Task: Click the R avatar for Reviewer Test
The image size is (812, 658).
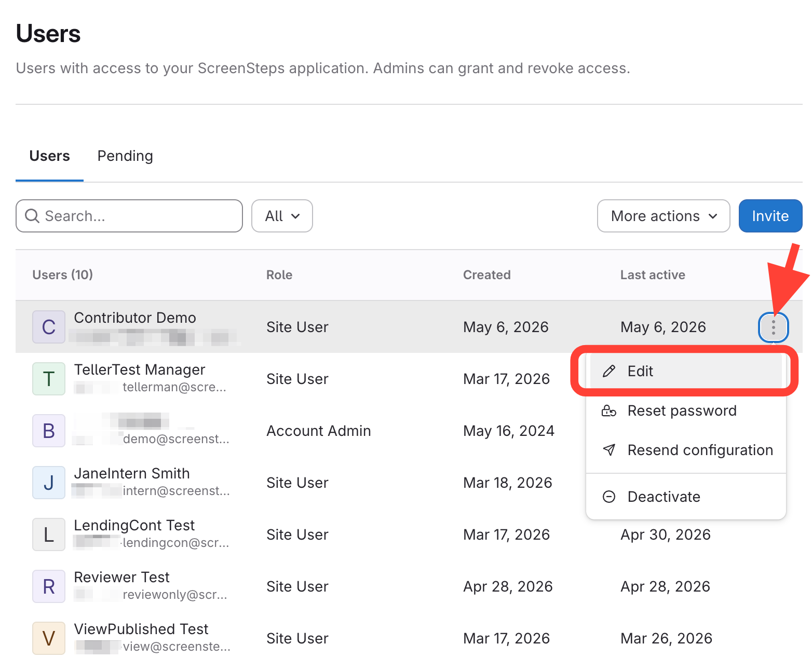Action: pyautogui.click(x=49, y=586)
